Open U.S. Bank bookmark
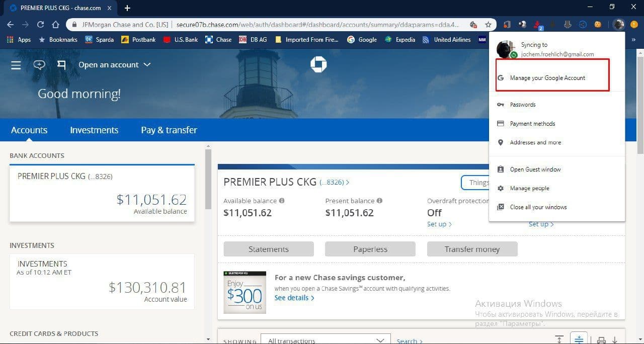 coord(180,40)
